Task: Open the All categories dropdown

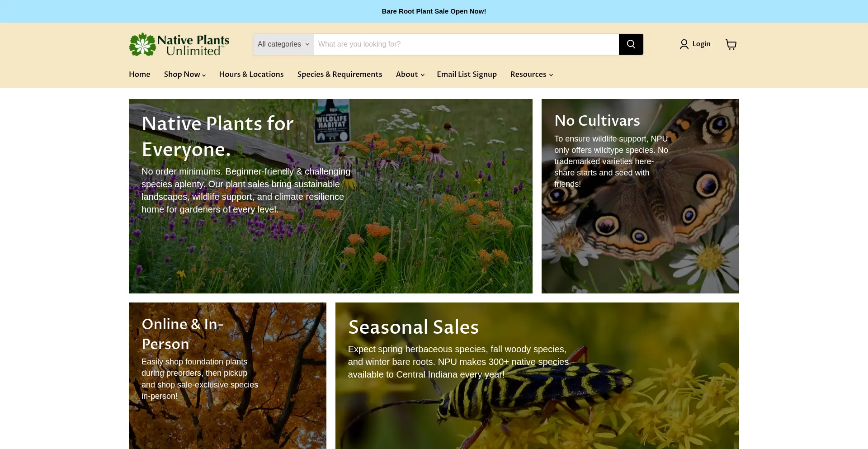Action: pyautogui.click(x=283, y=44)
